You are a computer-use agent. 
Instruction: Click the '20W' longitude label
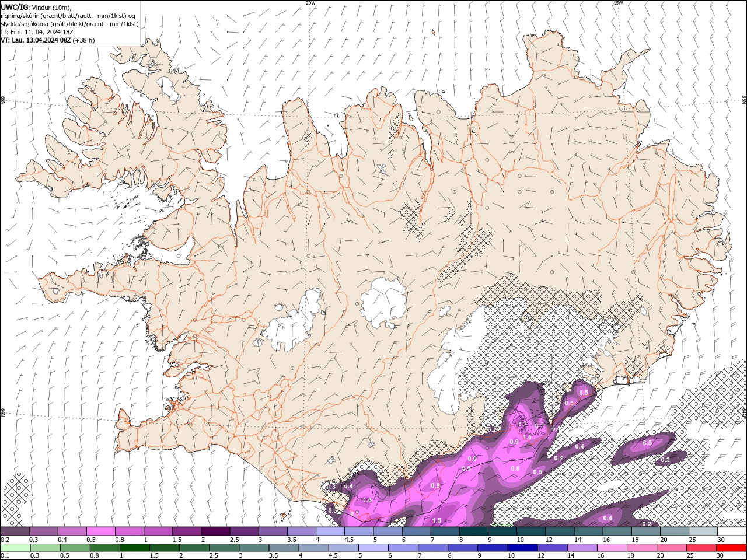pyautogui.click(x=310, y=3)
